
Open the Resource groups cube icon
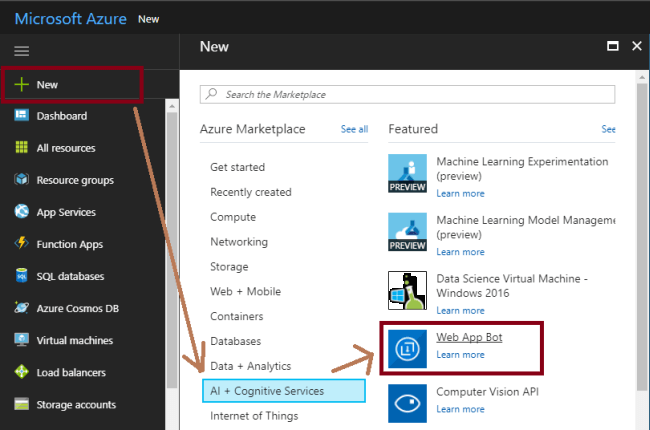(21, 180)
